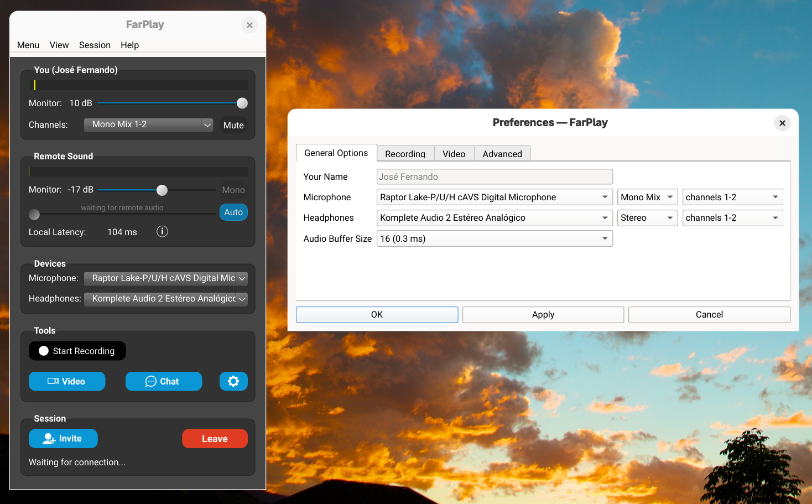Leave the session with the red button
This screenshot has width=812, height=504.
[x=215, y=439]
